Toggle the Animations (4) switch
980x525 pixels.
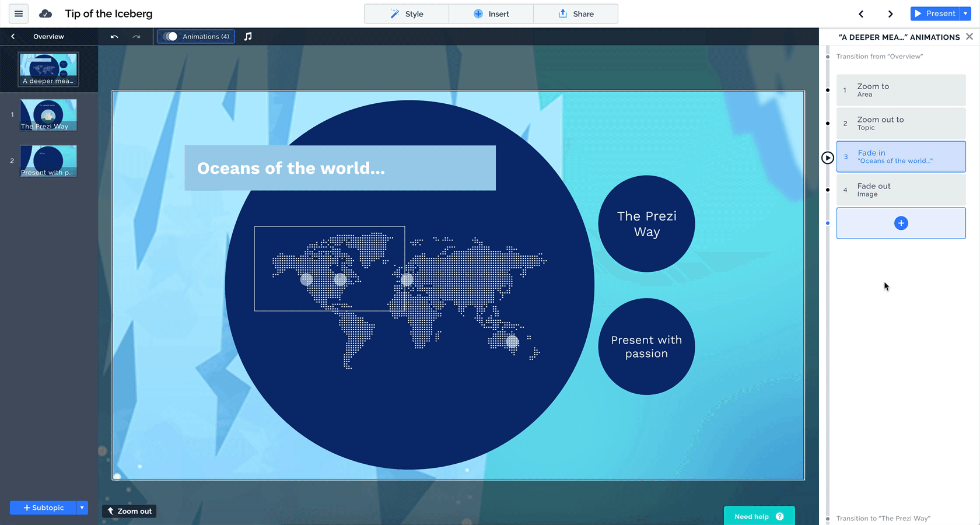tap(170, 37)
